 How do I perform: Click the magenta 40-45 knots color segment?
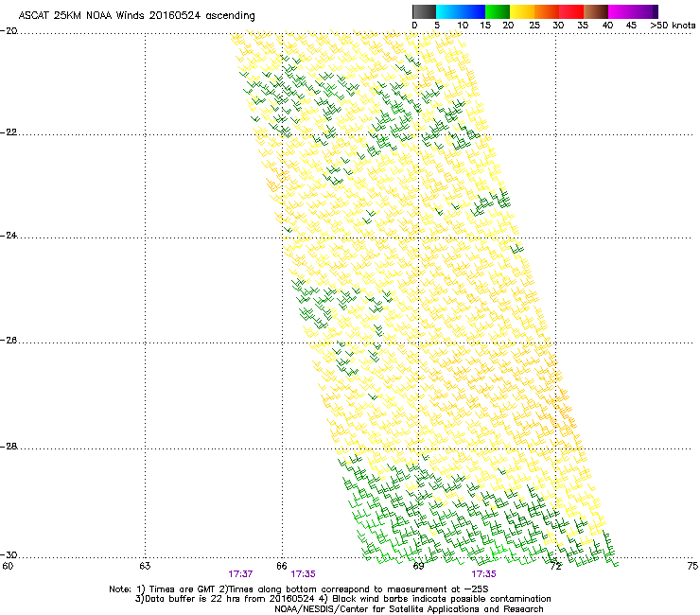click(621, 11)
